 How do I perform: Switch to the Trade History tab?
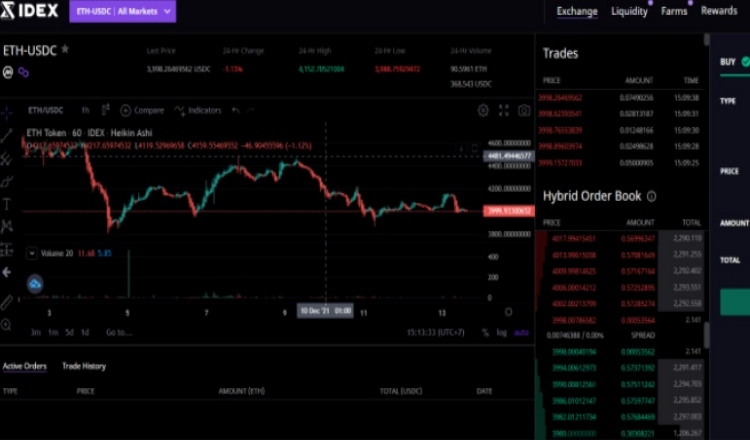click(x=84, y=366)
